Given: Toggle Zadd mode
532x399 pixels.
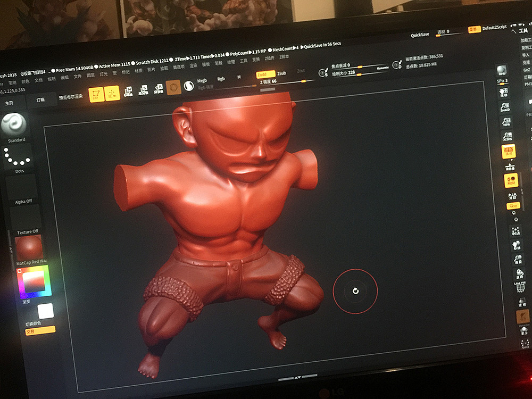Looking at the screenshot, I should [x=265, y=74].
